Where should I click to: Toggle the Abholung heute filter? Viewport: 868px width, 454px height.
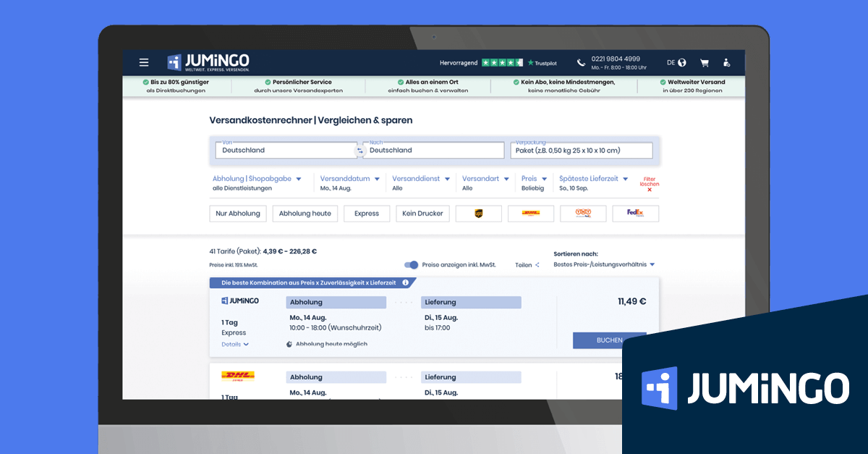(305, 214)
